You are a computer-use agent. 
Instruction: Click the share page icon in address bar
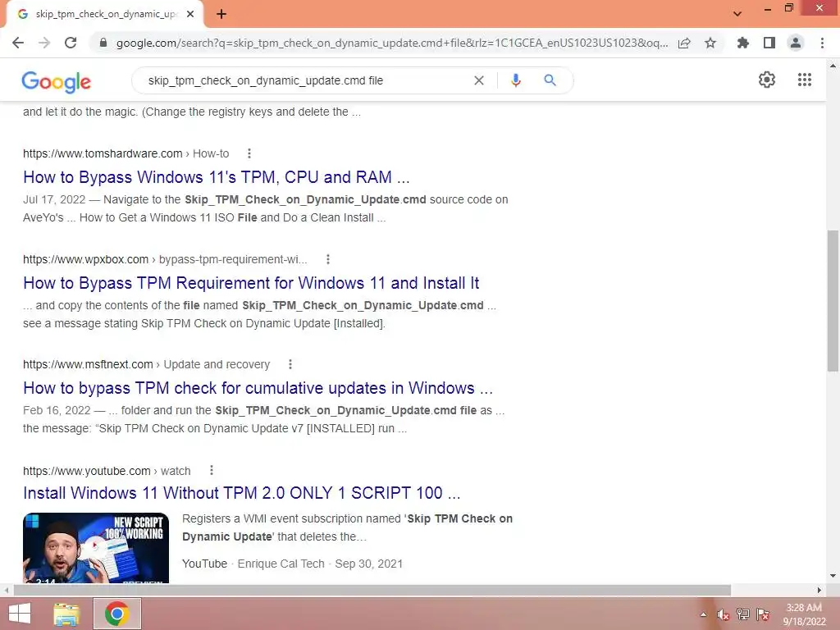(x=684, y=43)
